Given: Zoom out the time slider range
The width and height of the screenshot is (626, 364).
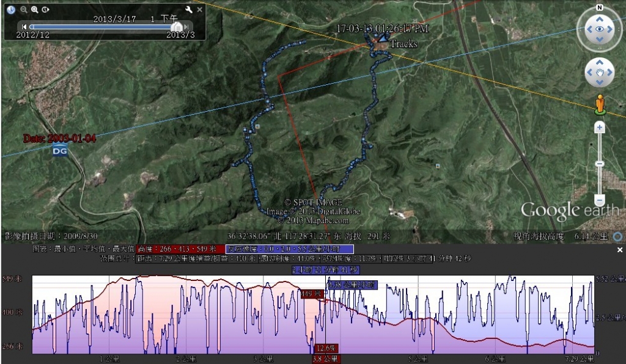Looking at the screenshot, I should [x=24, y=10].
